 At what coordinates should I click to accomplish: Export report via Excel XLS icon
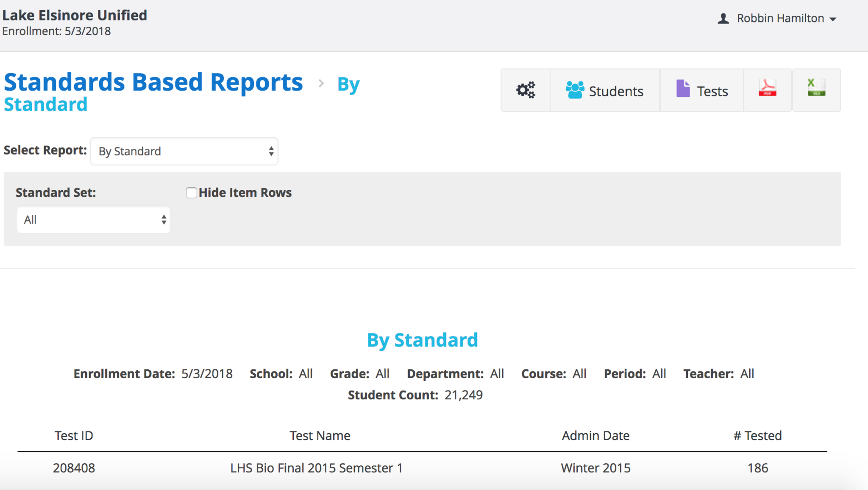tap(816, 88)
